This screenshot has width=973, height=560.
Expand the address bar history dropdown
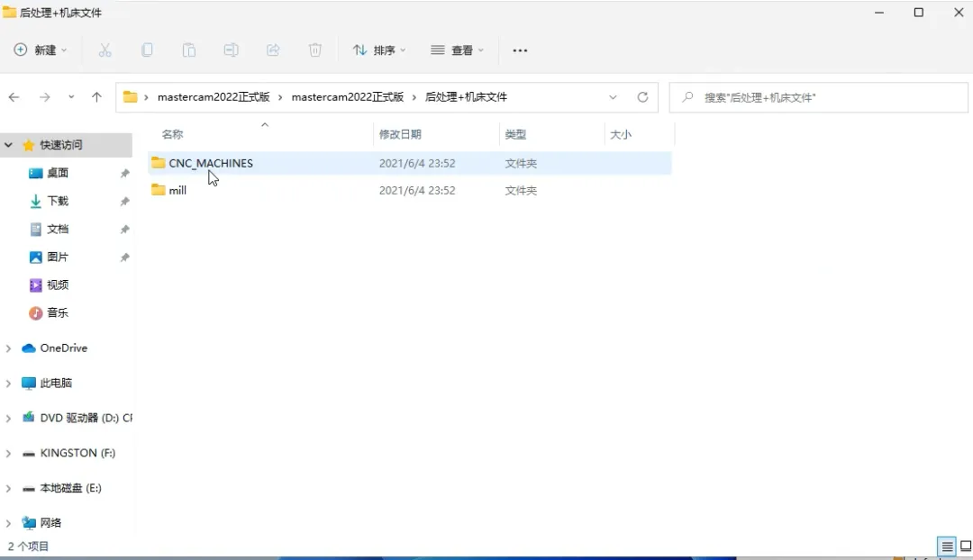(x=614, y=97)
